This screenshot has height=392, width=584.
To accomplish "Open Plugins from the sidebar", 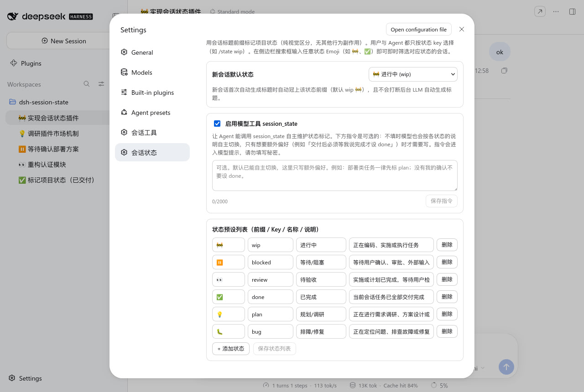I will tap(31, 63).
